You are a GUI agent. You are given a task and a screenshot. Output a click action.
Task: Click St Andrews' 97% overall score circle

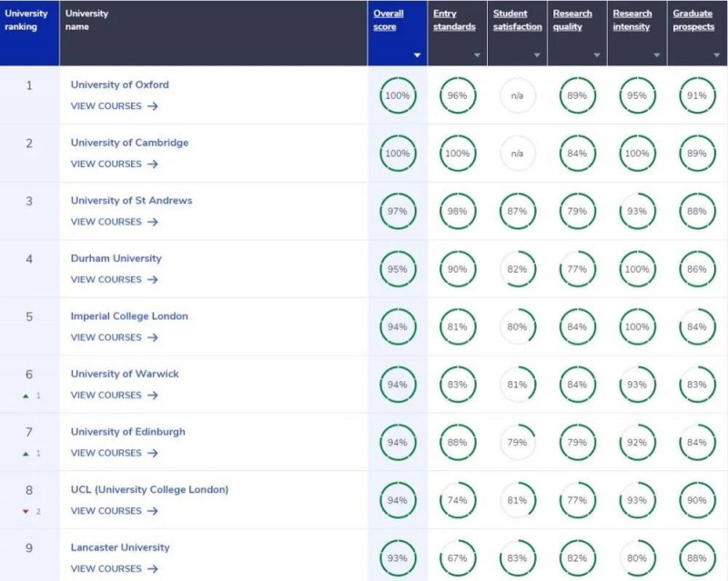click(x=398, y=211)
